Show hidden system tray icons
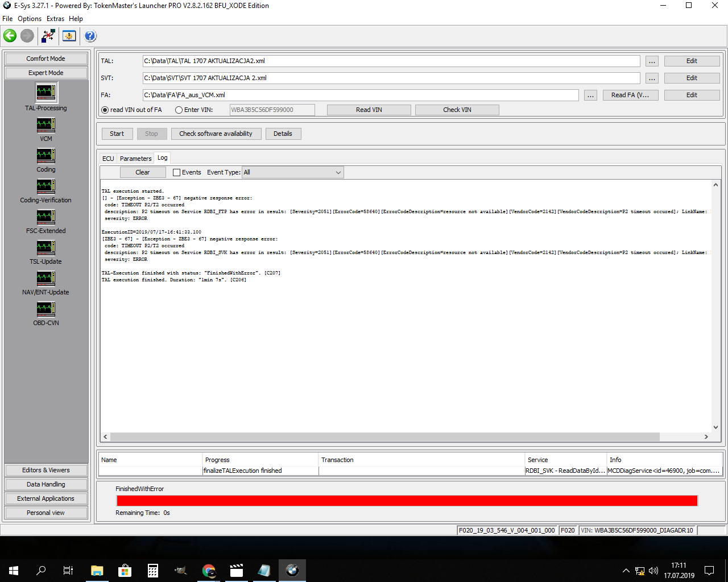Image resolution: width=728 pixels, height=582 pixels. pyautogui.click(x=626, y=571)
